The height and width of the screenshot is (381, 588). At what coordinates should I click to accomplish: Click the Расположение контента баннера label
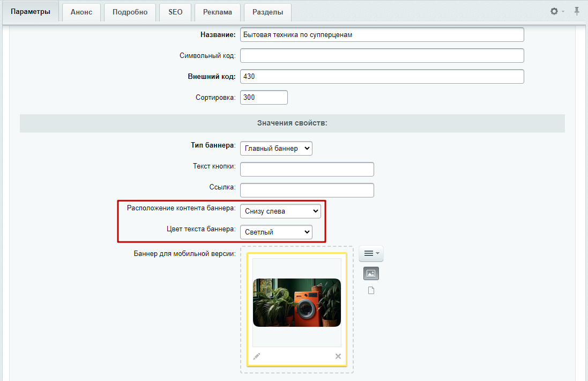point(181,208)
